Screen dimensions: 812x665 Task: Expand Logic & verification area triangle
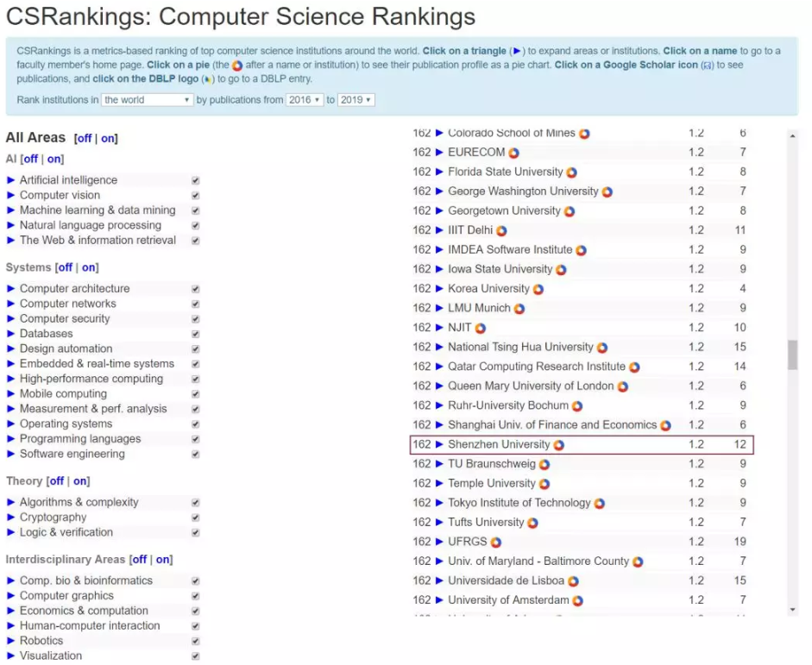tap(10, 532)
